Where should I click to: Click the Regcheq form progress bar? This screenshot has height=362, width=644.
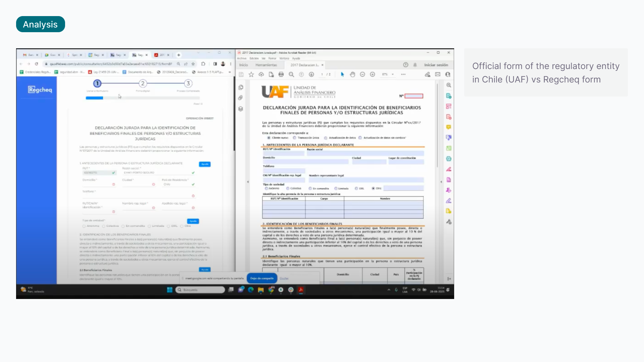click(x=143, y=98)
